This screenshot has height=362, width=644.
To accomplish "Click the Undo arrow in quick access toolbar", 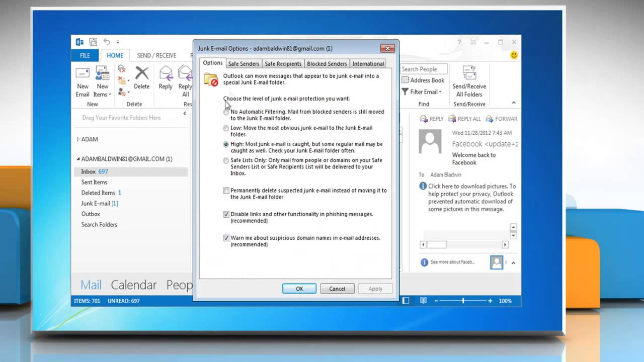I will [107, 42].
